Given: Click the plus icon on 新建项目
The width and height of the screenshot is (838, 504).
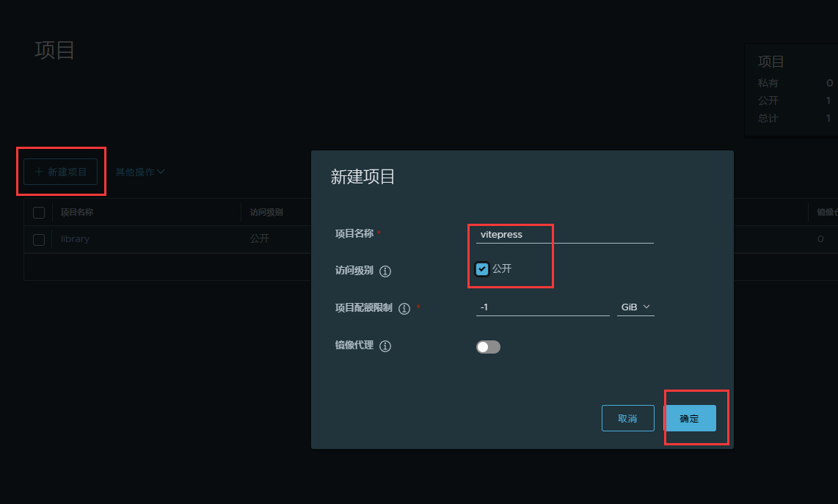Looking at the screenshot, I should click(39, 172).
